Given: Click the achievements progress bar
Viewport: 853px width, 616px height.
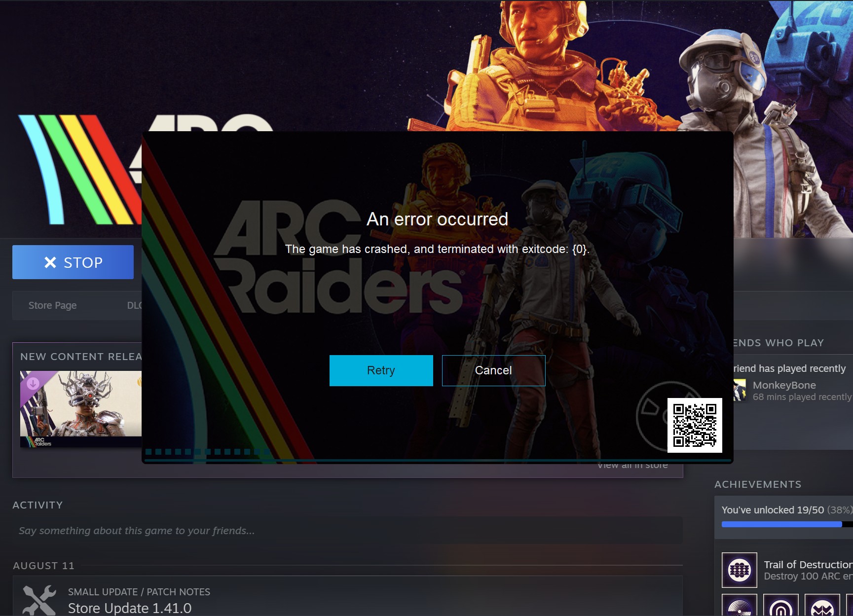Looking at the screenshot, I should (x=787, y=524).
